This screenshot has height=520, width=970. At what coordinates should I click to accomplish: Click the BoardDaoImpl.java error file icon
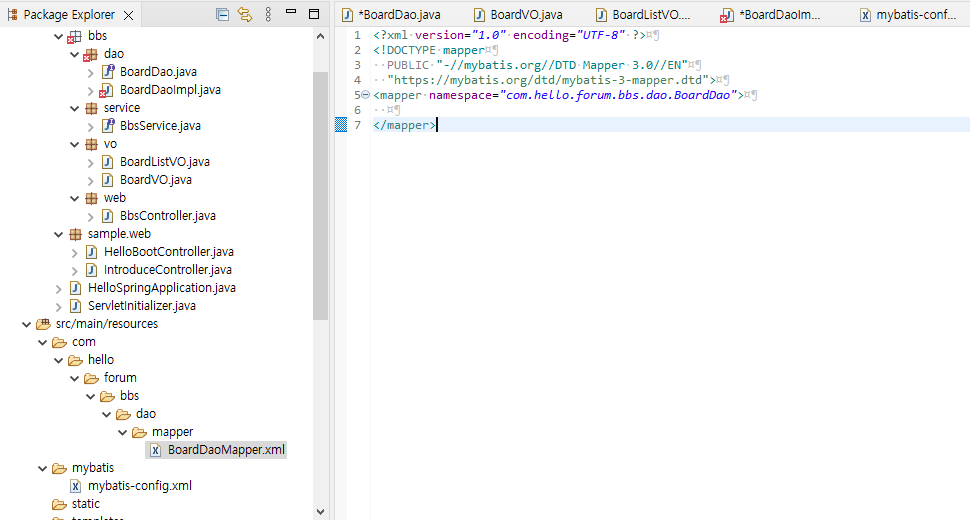pyautogui.click(x=106, y=90)
